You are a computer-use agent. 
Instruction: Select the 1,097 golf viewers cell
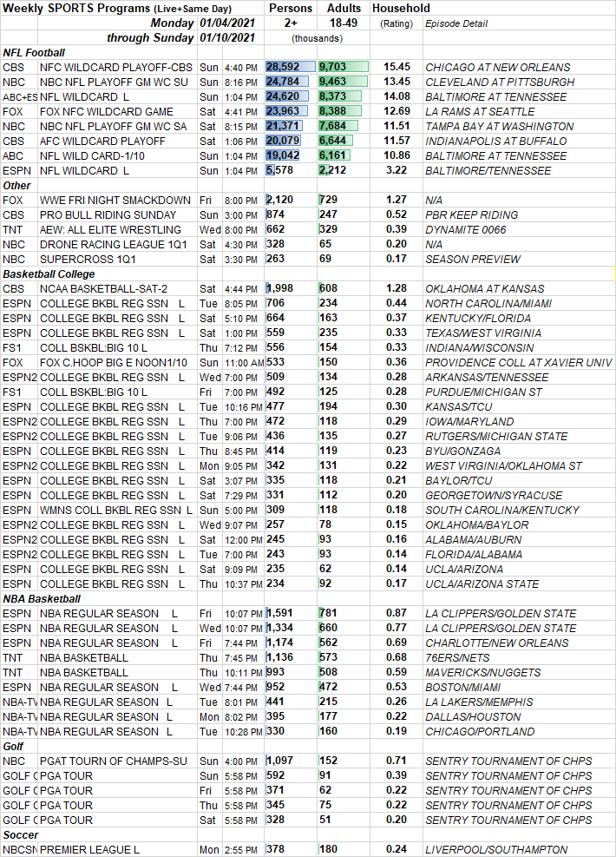coord(290,761)
